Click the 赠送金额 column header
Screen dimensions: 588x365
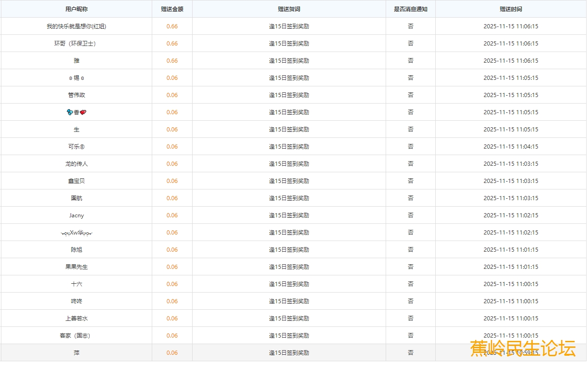[x=172, y=9]
